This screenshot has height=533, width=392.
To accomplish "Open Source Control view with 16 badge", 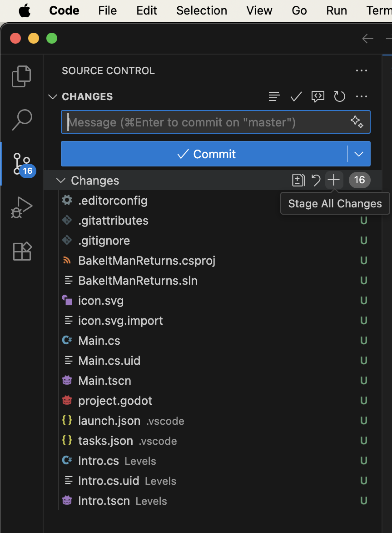I will [22, 164].
